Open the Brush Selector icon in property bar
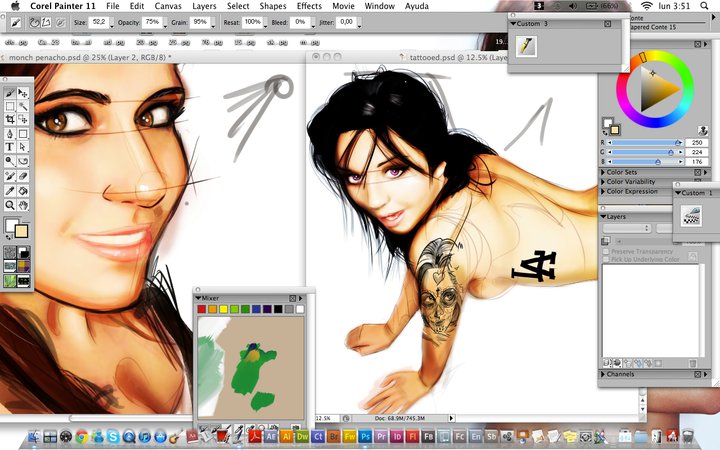The width and height of the screenshot is (720, 450). [x=16, y=22]
